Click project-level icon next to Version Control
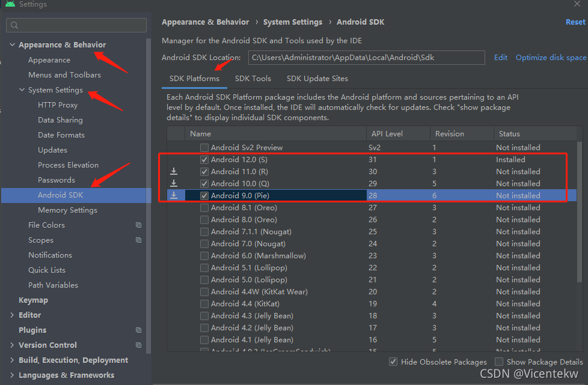 pyautogui.click(x=138, y=345)
